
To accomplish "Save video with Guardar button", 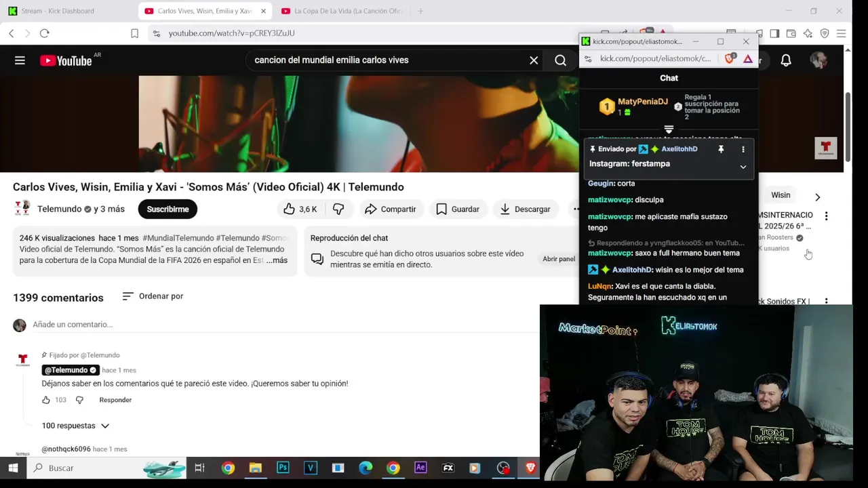I will [x=458, y=209].
